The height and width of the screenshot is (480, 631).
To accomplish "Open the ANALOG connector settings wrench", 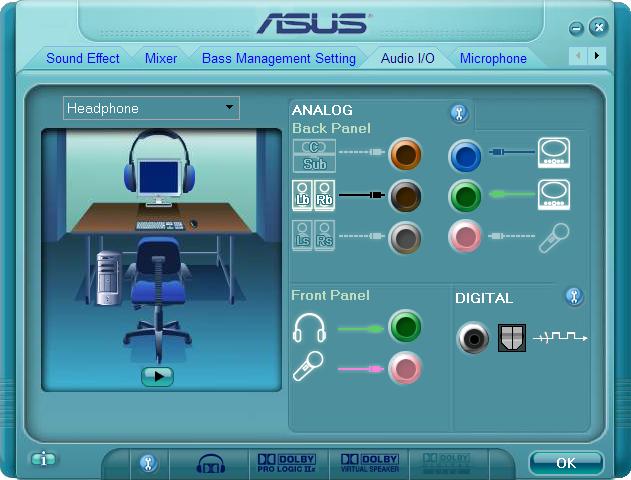I will click(459, 113).
